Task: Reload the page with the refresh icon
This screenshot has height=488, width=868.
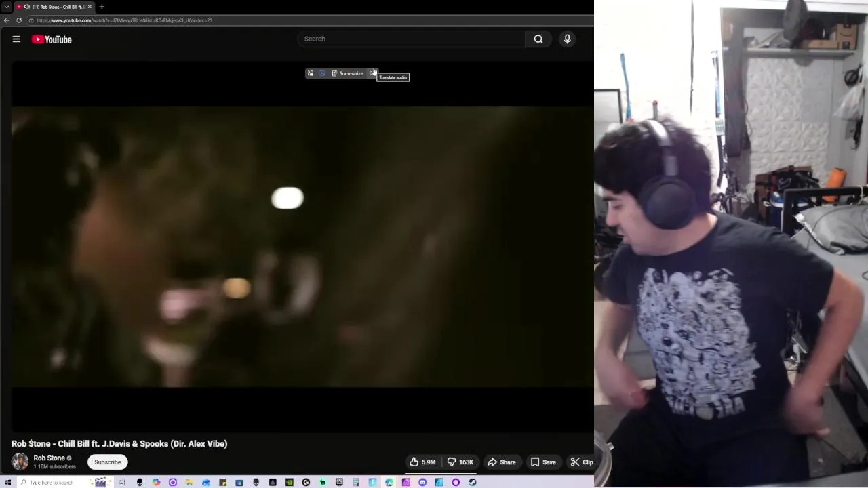Action: point(19,20)
